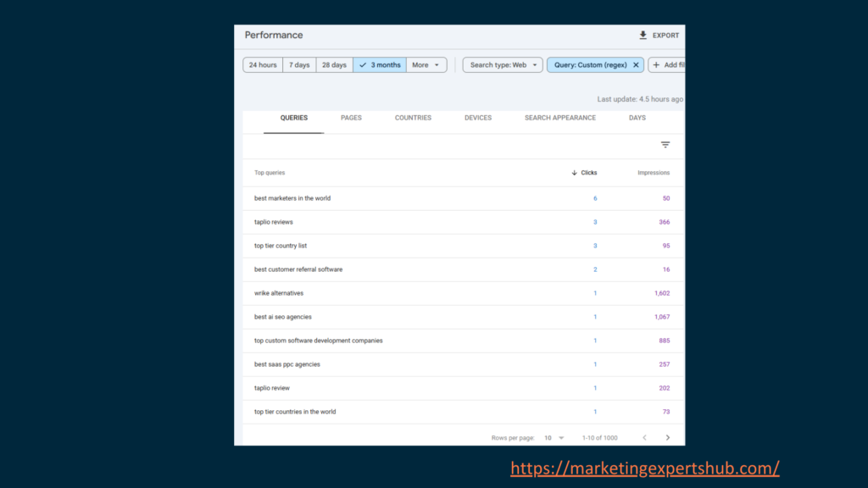Sort by Clicks column header
Screen dimensions: 868x488
[x=584, y=173]
